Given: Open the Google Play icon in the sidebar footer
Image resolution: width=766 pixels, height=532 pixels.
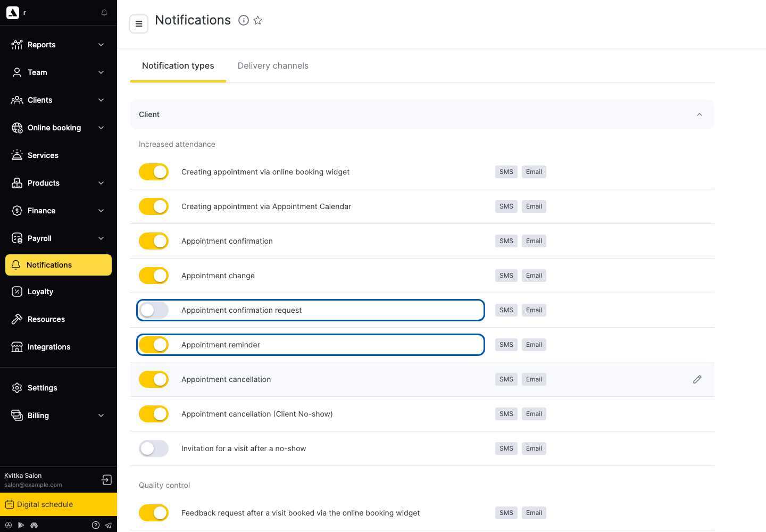Looking at the screenshot, I should click(x=21, y=525).
